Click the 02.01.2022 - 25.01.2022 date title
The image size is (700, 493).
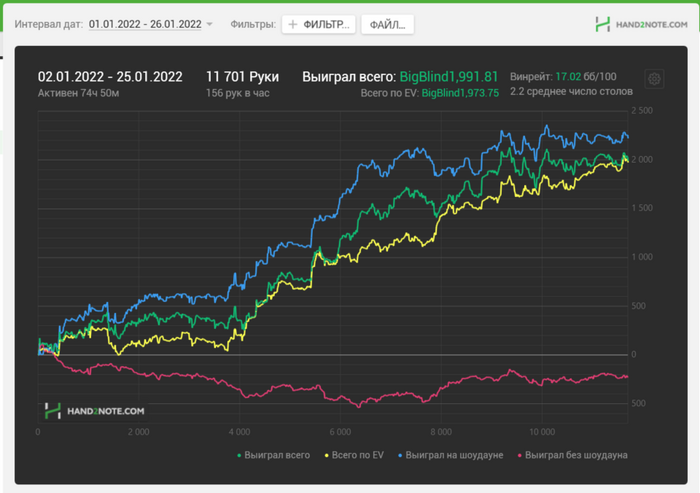point(110,77)
